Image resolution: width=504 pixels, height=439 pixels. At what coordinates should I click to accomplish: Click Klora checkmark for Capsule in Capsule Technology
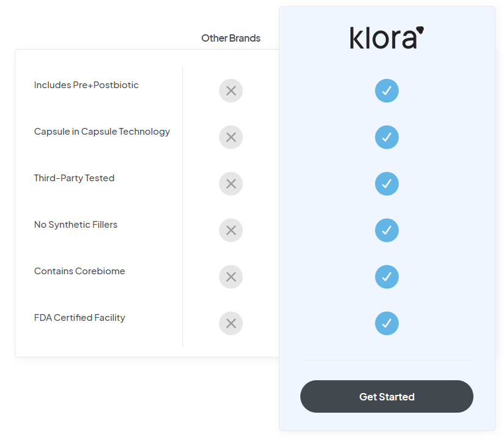[x=387, y=137]
